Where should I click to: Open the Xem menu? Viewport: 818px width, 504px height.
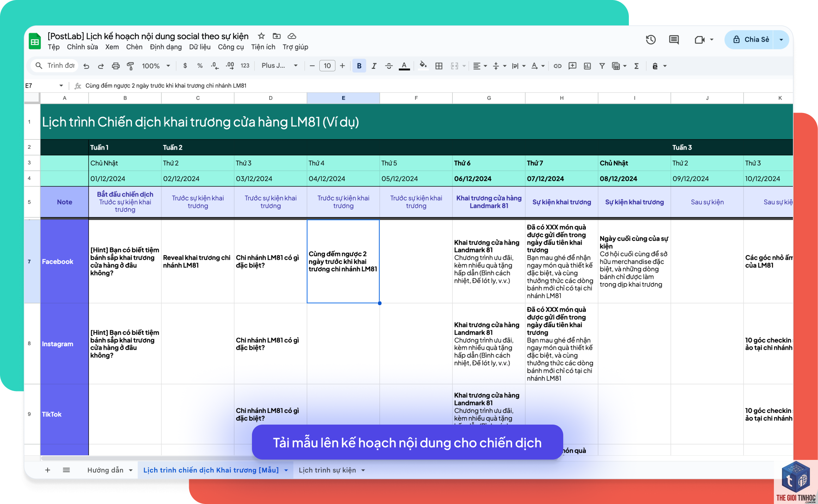[x=112, y=47]
